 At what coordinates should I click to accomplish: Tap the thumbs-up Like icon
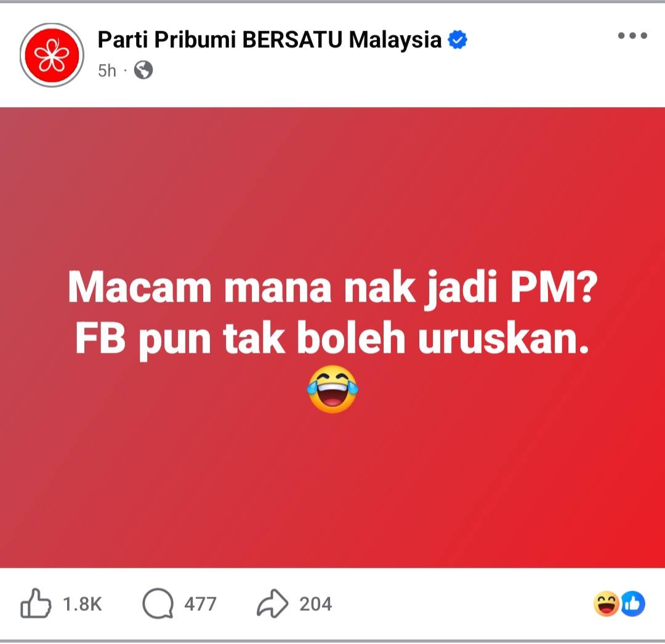36,603
